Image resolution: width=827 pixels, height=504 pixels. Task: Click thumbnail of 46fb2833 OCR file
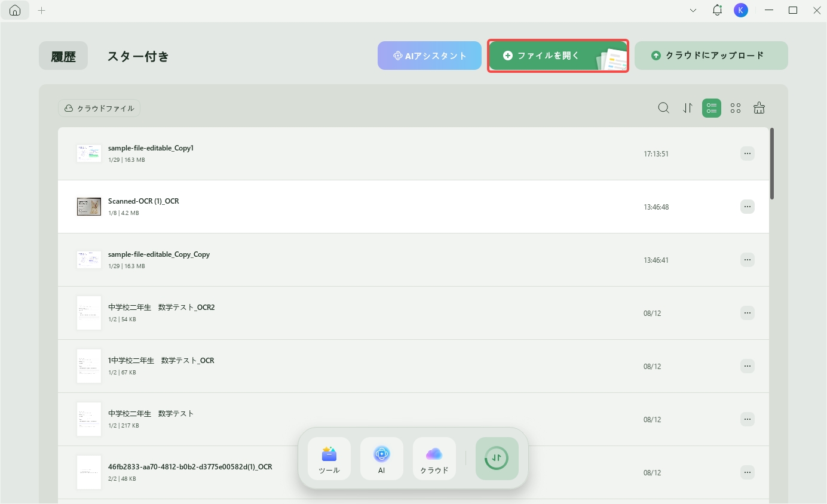(x=89, y=472)
